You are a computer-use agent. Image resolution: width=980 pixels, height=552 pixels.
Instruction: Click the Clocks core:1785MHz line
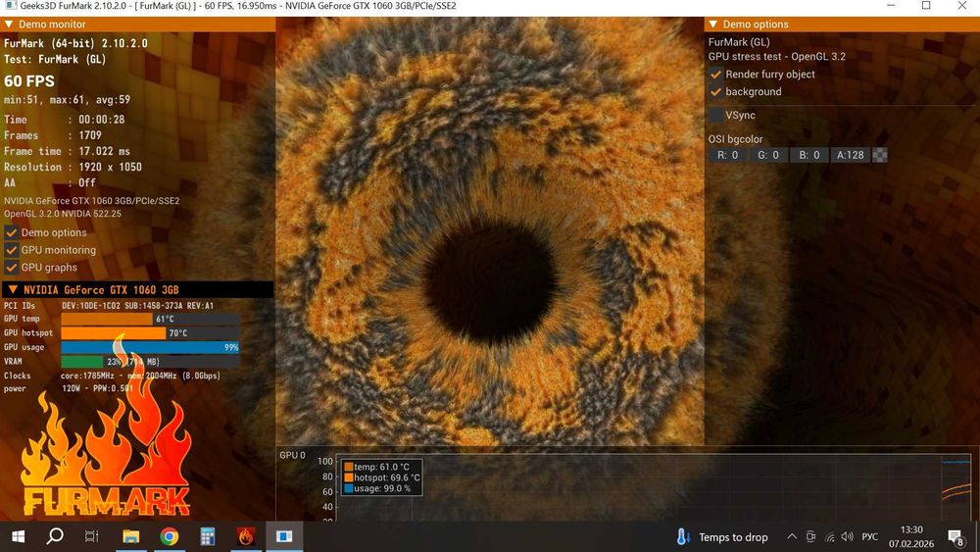112,376
